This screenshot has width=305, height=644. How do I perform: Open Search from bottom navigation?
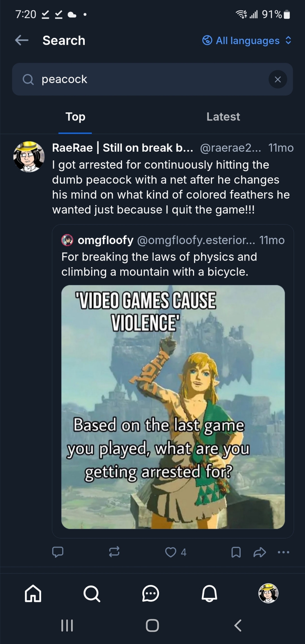(x=92, y=593)
